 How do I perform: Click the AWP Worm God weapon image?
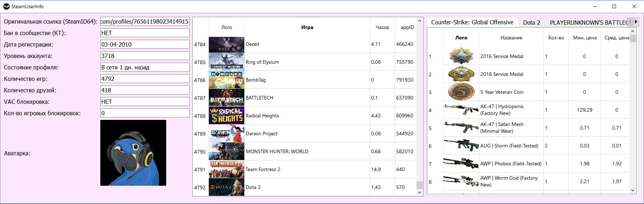(461, 181)
